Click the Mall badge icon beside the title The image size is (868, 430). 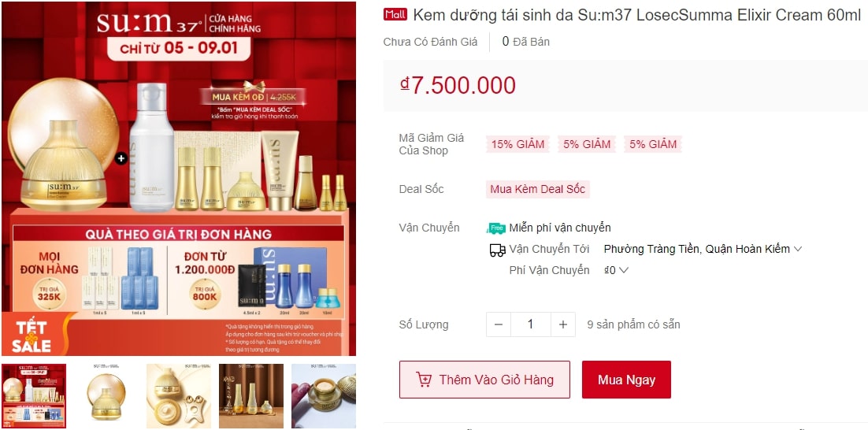(x=395, y=14)
